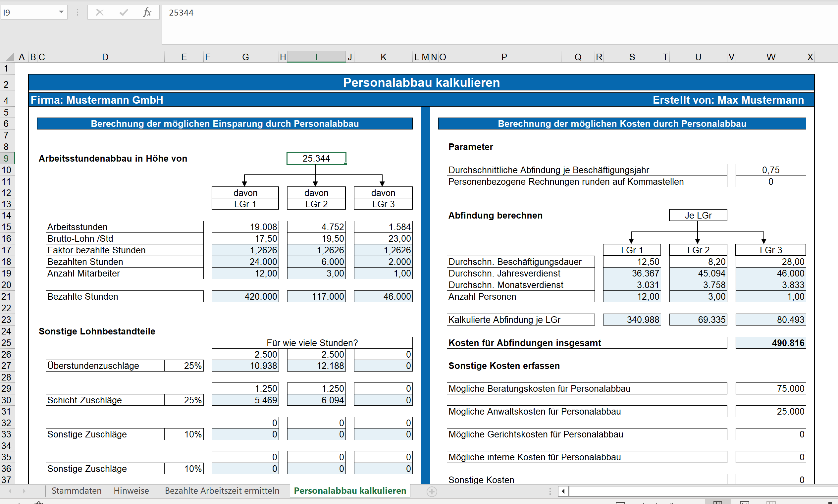Click the Bezahlte Stunden value 420.000
This screenshot has width=838, height=504.
click(x=245, y=296)
